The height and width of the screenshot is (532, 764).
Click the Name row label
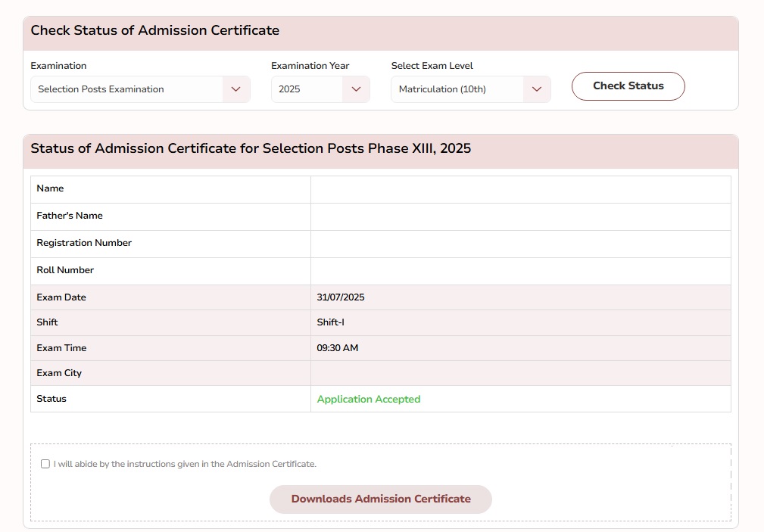pos(50,188)
